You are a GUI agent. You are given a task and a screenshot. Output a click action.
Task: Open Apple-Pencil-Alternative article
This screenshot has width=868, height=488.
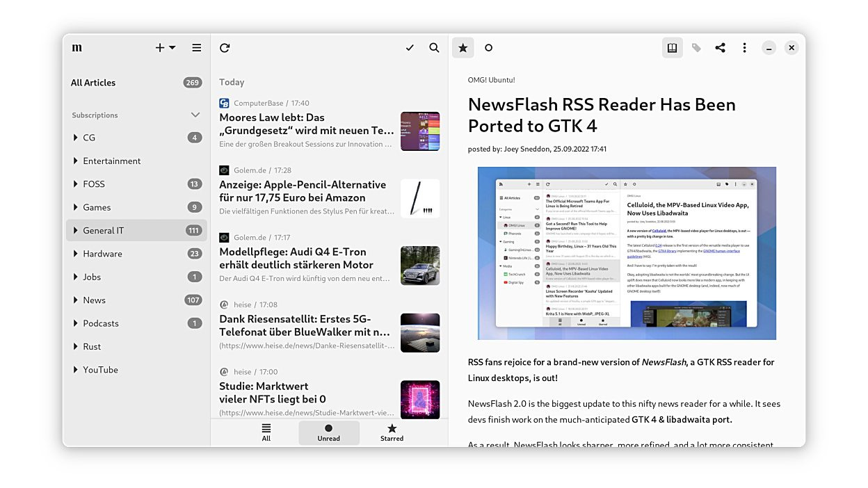(330, 191)
